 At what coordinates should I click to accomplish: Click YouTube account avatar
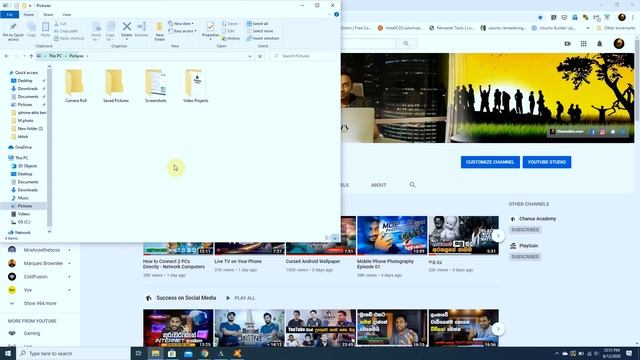coord(619,44)
